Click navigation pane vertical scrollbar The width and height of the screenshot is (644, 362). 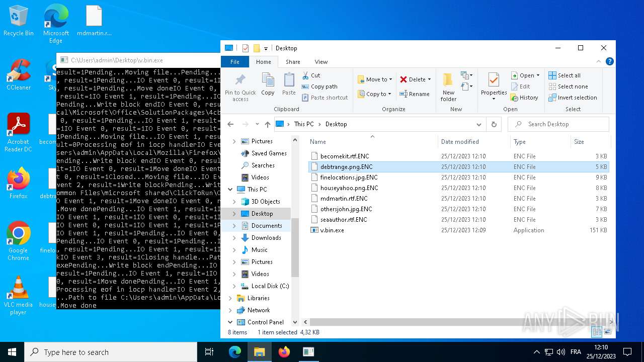pos(295,247)
